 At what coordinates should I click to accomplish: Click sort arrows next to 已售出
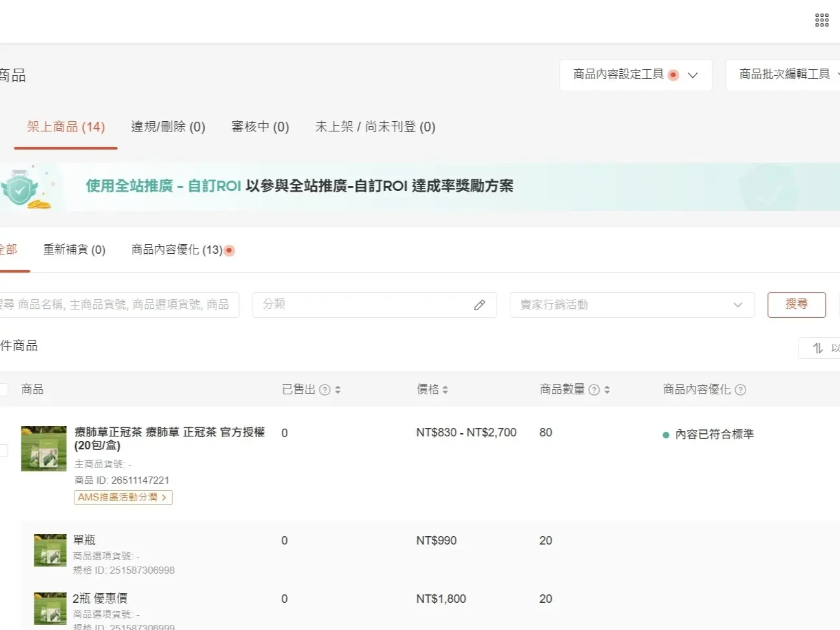[x=338, y=390]
